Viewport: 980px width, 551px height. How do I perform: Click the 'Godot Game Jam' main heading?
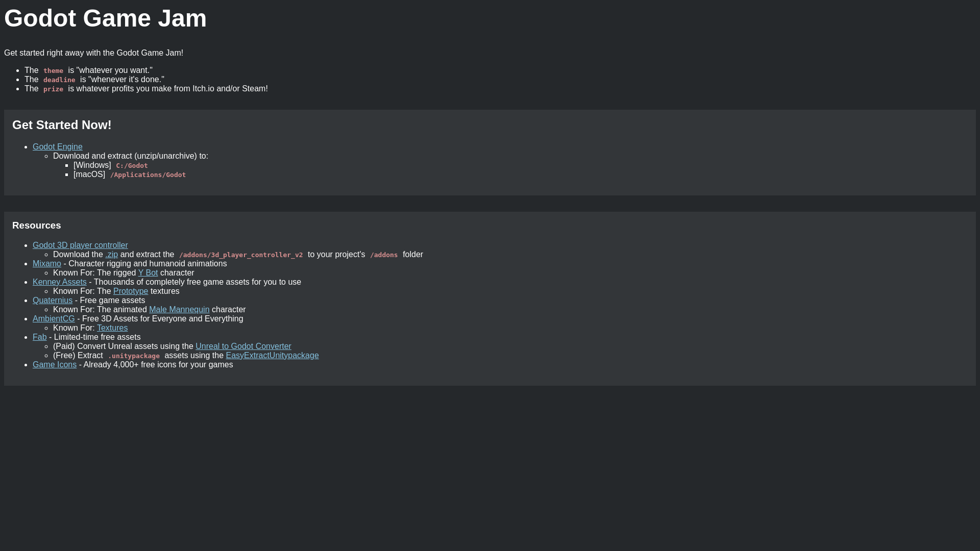click(106, 18)
